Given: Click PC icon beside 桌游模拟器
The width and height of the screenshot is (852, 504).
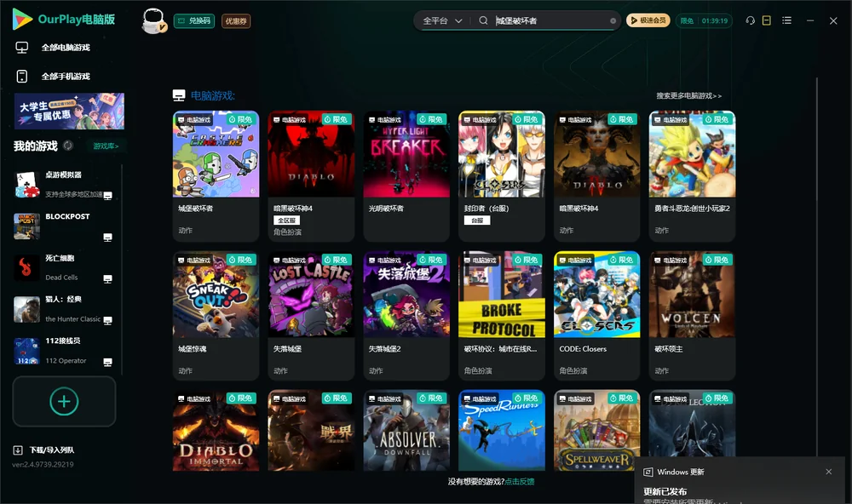Looking at the screenshot, I should [x=107, y=196].
